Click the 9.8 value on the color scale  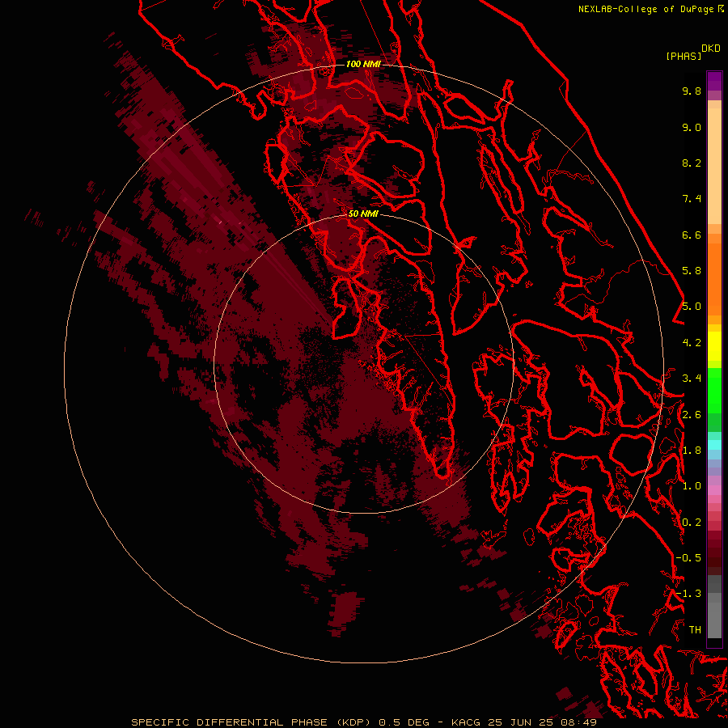click(x=692, y=91)
